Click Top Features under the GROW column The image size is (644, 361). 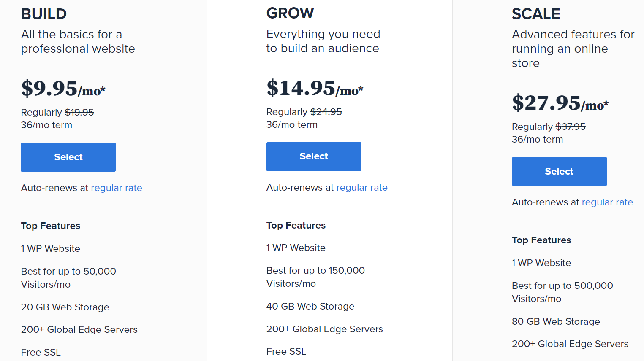(x=296, y=225)
